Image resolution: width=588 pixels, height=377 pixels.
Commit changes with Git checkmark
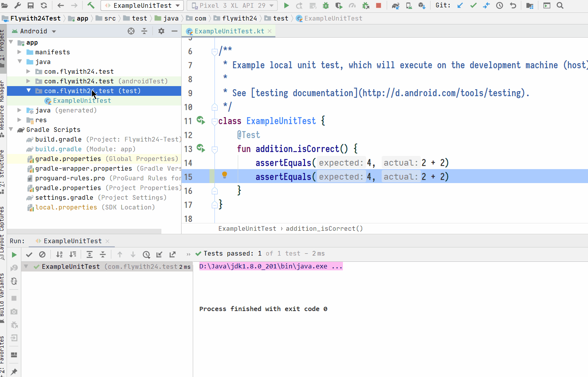(473, 5)
